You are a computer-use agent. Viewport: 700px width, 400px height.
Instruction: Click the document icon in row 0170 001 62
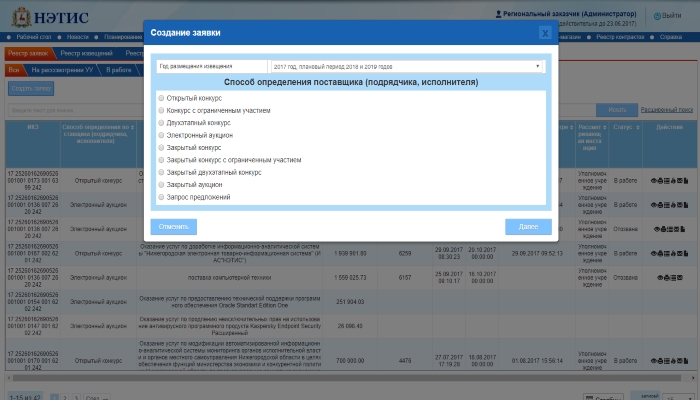point(686,361)
